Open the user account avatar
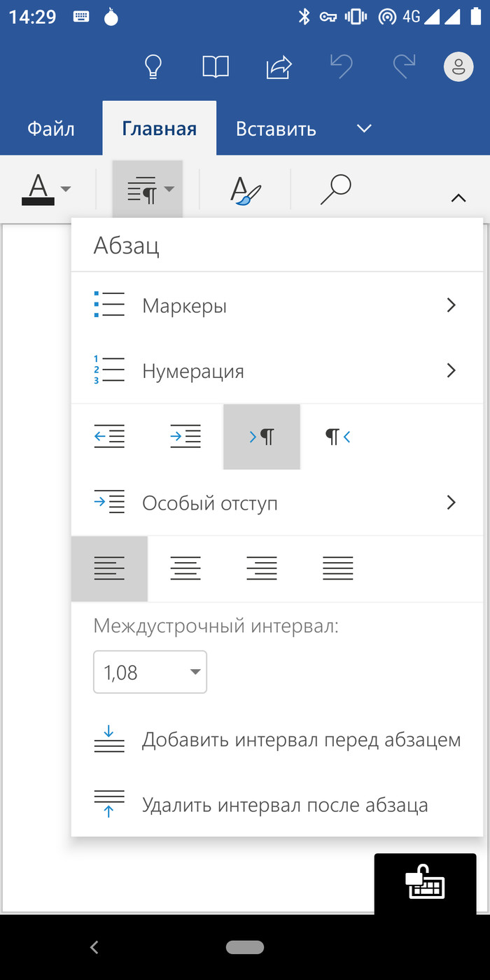 click(458, 67)
